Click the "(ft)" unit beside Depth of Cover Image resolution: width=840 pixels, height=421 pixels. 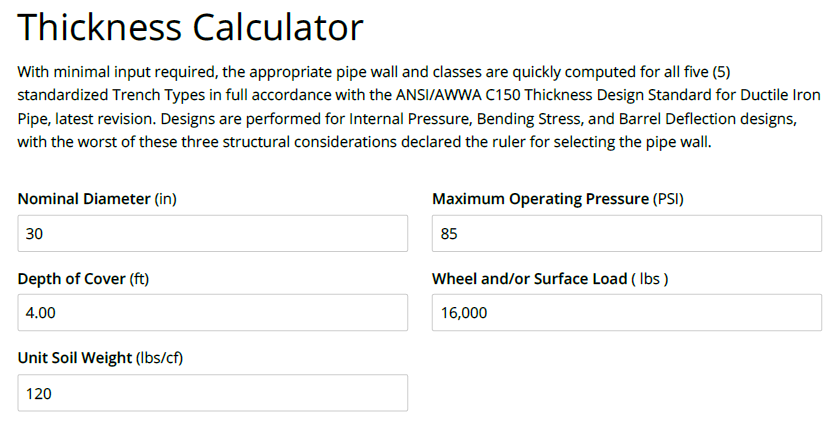140,279
